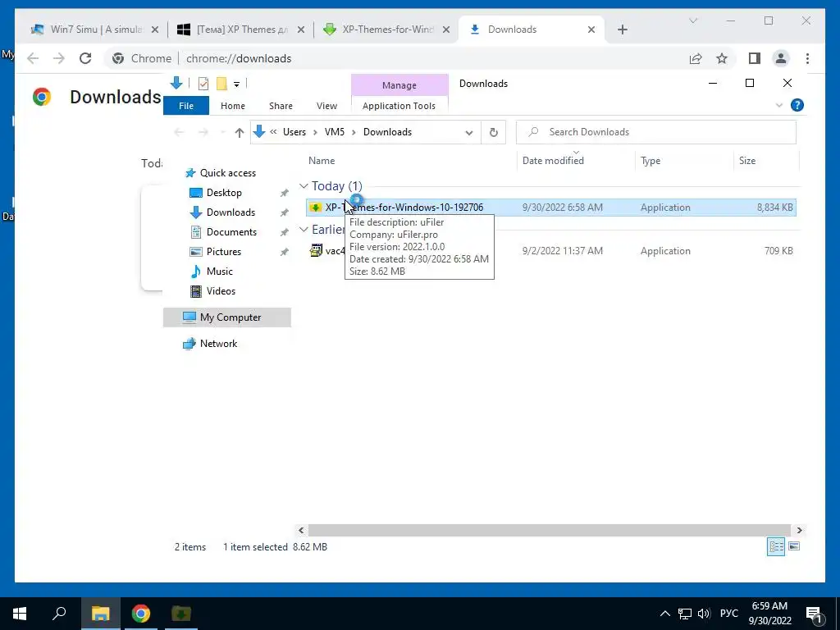
Task: Show hidden system tray icons
Action: [x=664, y=614]
